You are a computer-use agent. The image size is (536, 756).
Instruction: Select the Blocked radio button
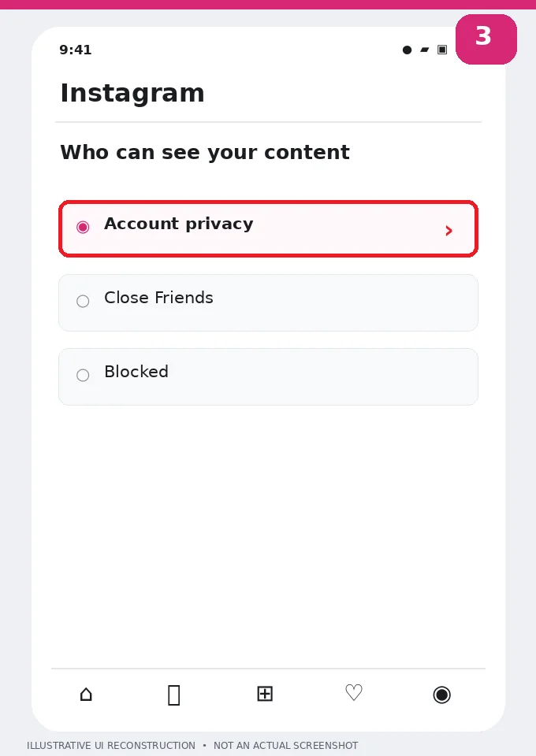(x=83, y=375)
